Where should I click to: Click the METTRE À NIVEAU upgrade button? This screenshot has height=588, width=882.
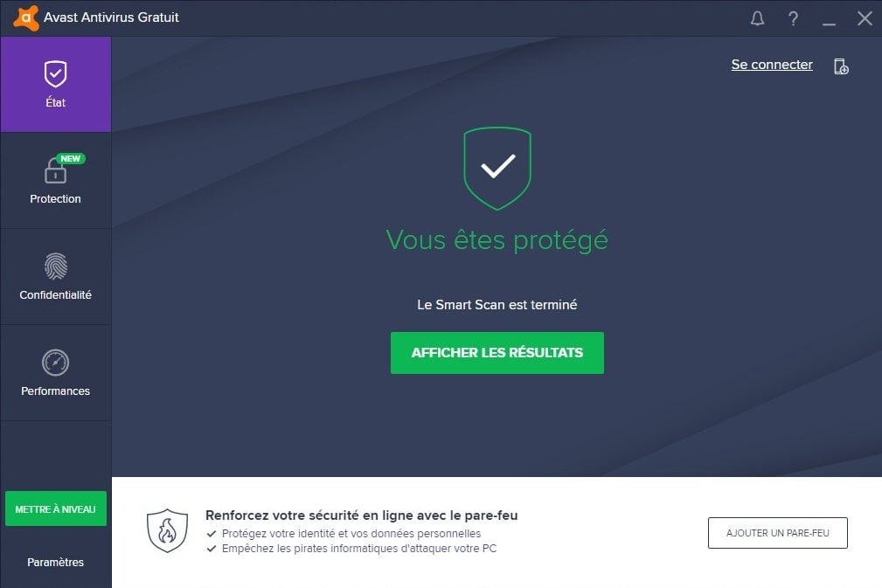click(56, 508)
